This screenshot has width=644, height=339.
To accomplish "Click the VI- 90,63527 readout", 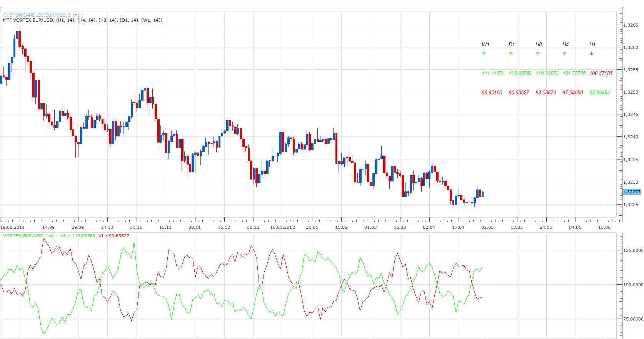I will (114, 236).
